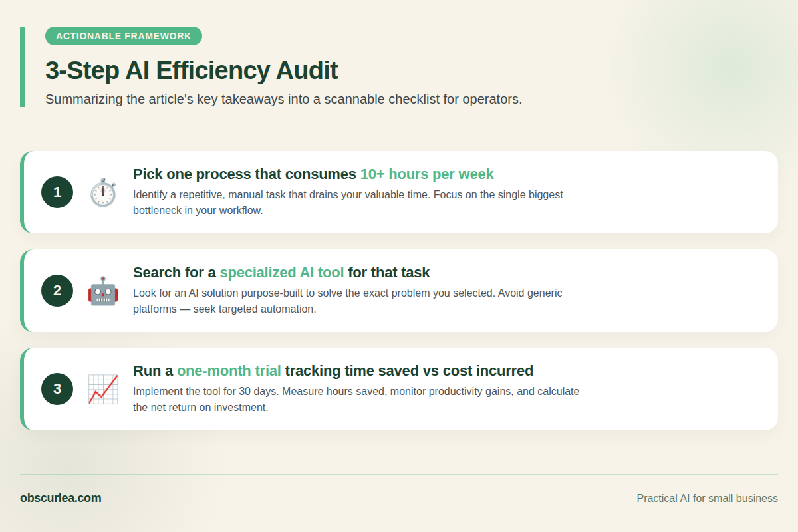Click the robot icon in step 2

[x=103, y=291]
